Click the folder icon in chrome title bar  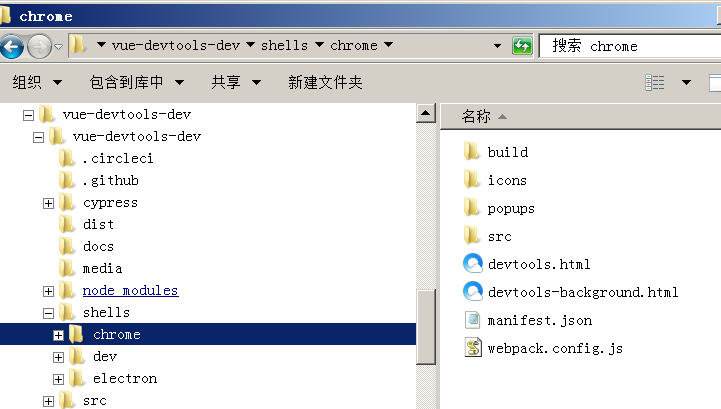pyautogui.click(x=6, y=16)
